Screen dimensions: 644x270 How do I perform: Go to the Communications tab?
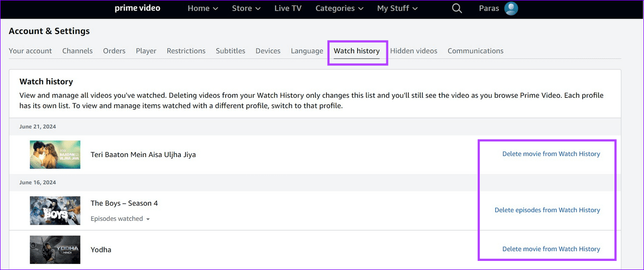[x=475, y=51]
